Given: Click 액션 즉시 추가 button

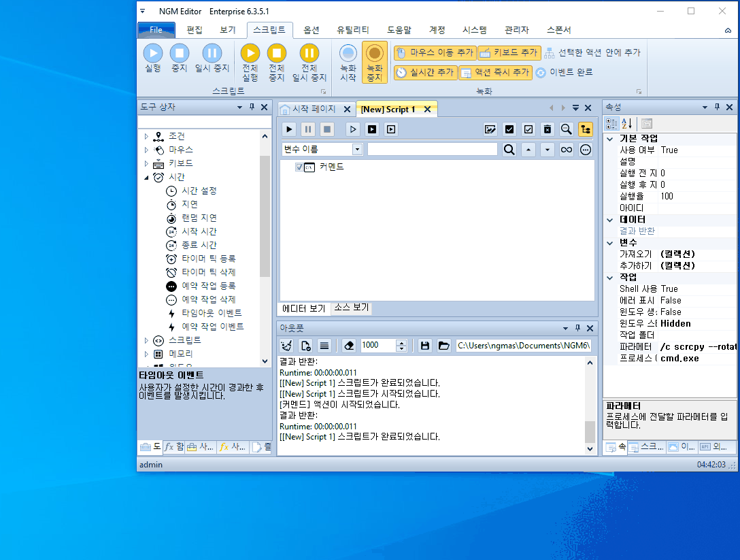Looking at the screenshot, I should (496, 72).
